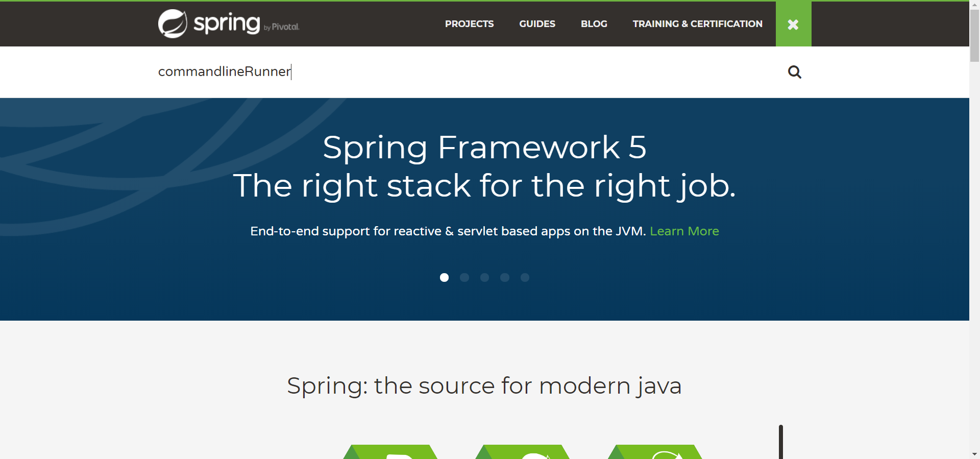Click the page scrollbar down arrow
980x459 pixels.
[x=974, y=454]
